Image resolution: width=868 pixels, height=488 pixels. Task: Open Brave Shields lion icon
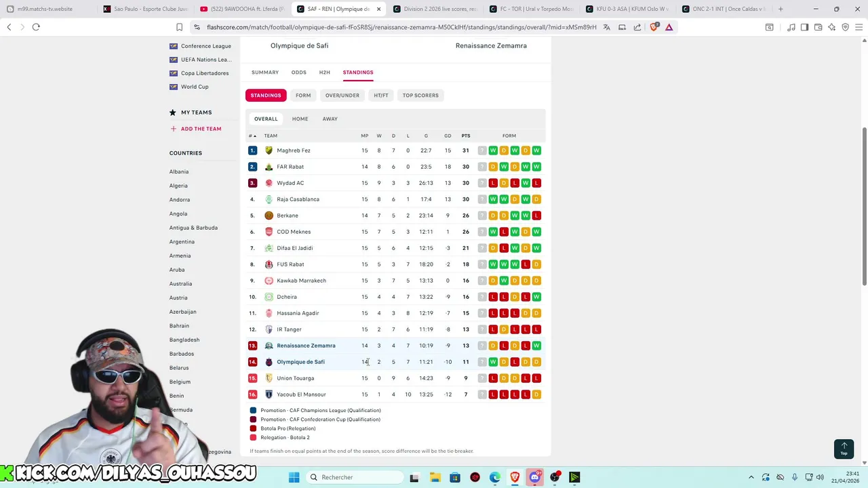pos(654,27)
